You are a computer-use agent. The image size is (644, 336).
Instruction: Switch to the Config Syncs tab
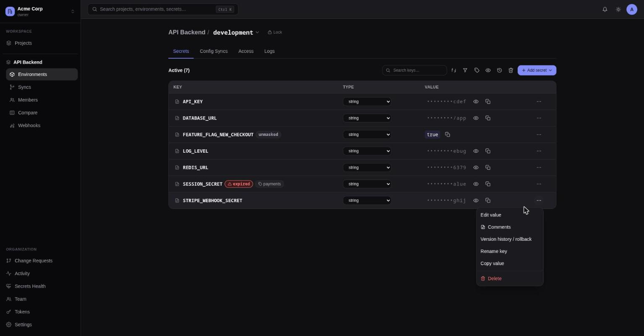click(214, 51)
